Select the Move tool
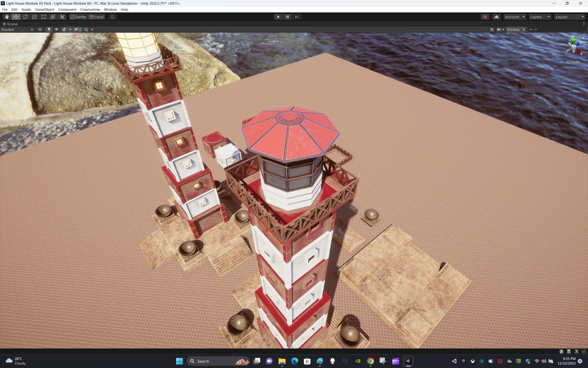The height and width of the screenshot is (368, 588). (x=16, y=17)
